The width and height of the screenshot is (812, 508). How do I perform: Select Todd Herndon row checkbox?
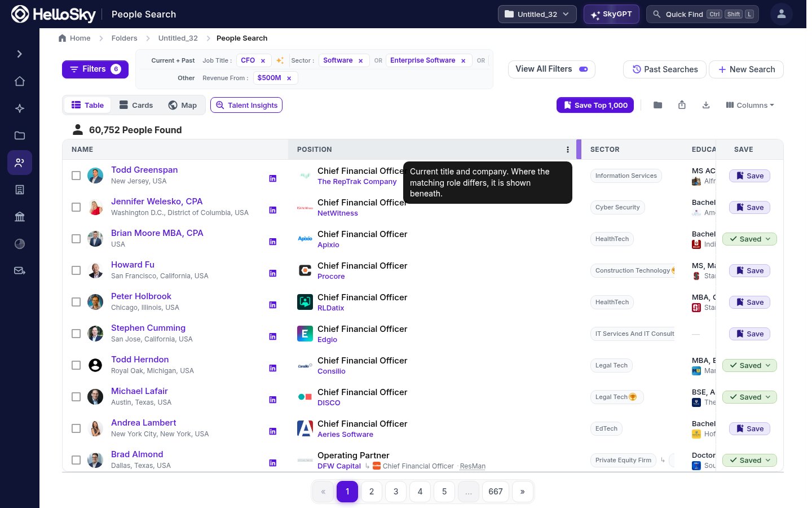coord(76,365)
